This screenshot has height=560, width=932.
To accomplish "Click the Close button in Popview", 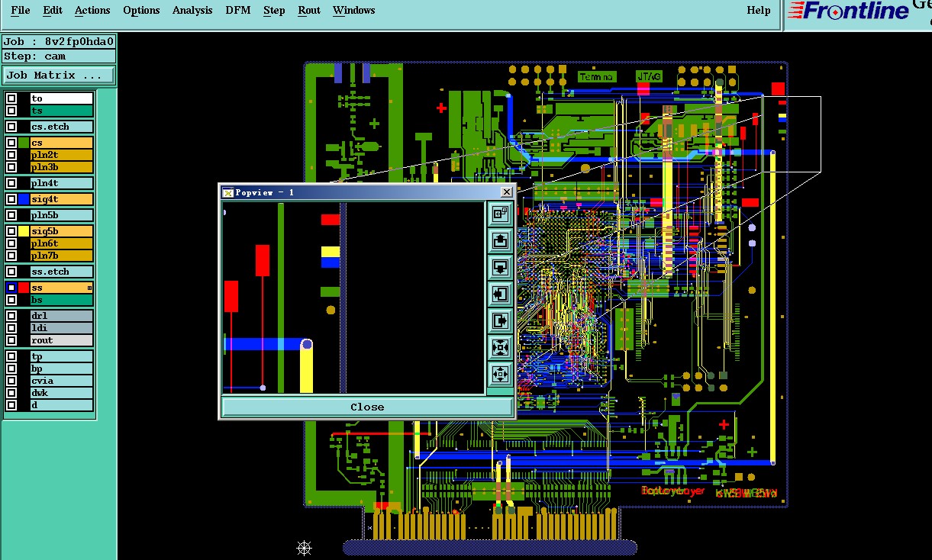I will [x=367, y=407].
